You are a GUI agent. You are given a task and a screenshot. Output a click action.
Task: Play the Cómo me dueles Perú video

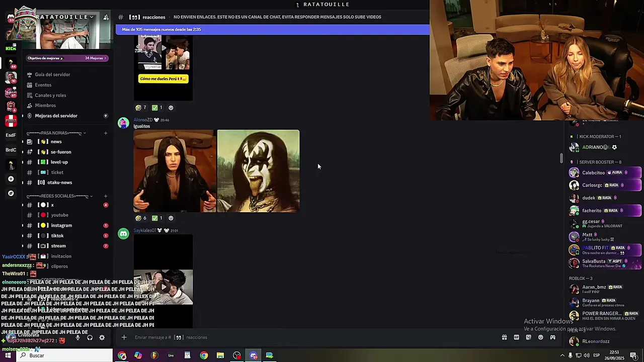tap(163, 48)
